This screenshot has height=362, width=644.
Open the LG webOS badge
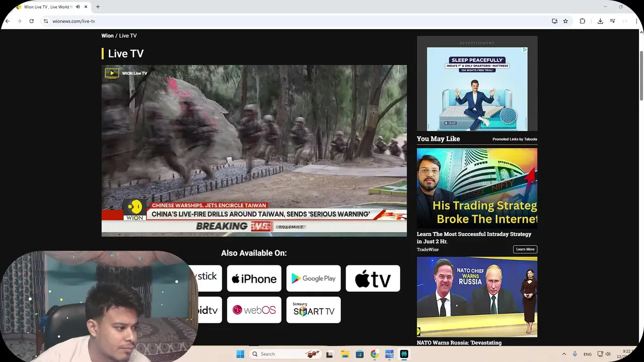tap(254, 310)
